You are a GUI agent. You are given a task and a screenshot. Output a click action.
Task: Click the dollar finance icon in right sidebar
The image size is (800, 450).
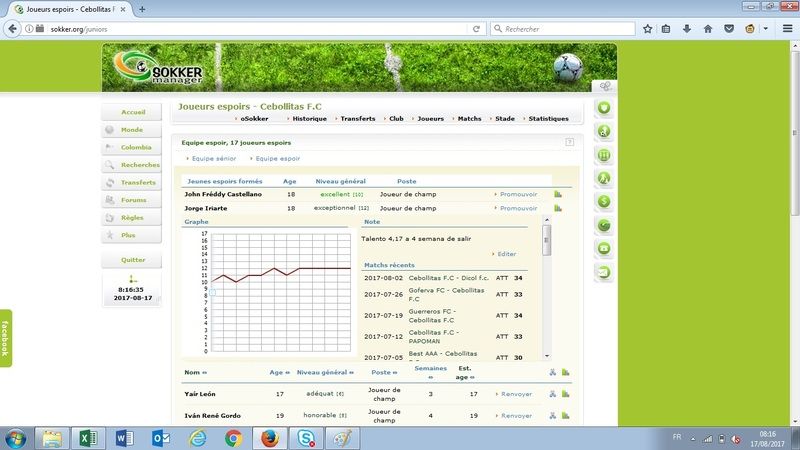pyautogui.click(x=604, y=201)
